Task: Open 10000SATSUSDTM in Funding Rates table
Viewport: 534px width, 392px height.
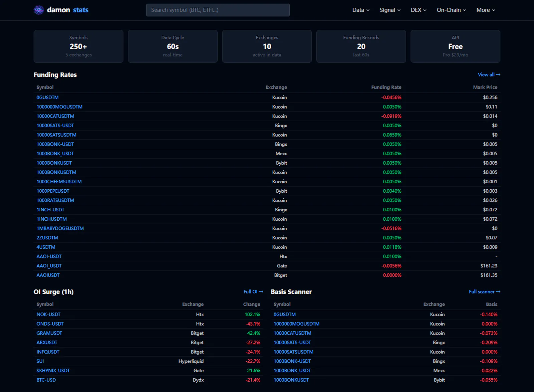Action: (x=56, y=135)
